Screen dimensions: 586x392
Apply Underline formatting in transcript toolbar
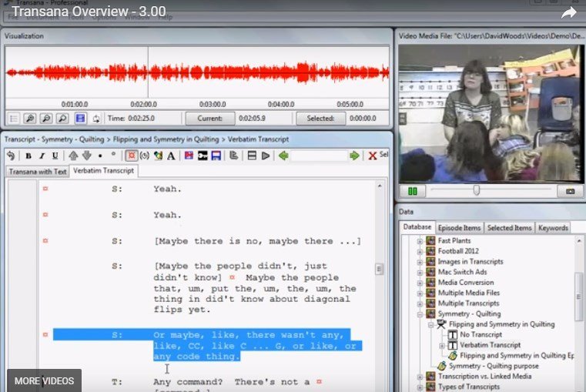(55, 156)
